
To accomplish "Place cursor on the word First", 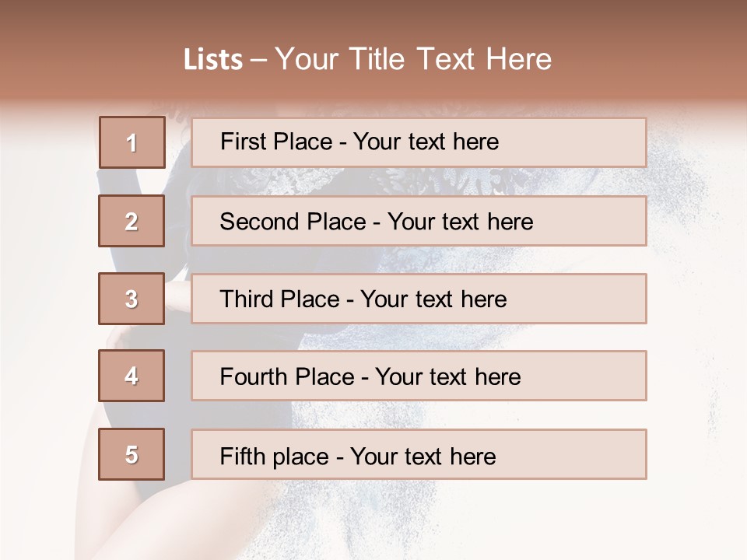I will 240,142.
